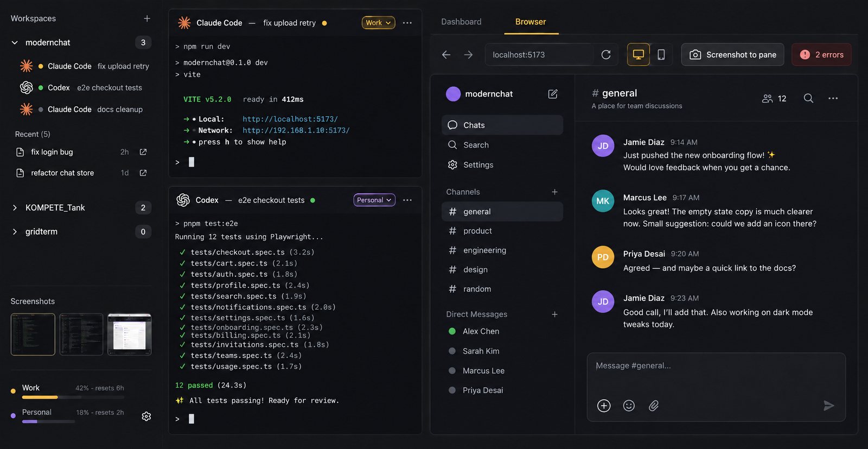The image size is (868, 449).
Task: Expand the gridterm workspace
Action: click(x=15, y=231)
